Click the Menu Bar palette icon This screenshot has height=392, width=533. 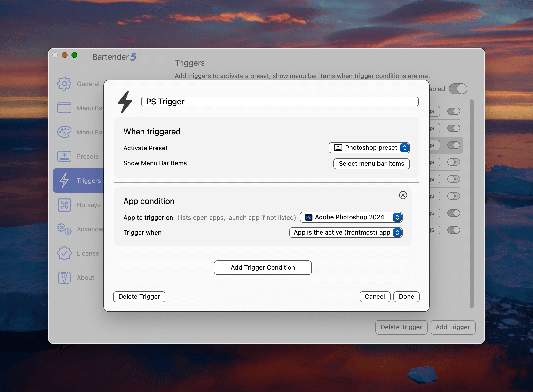click(64, 132)
